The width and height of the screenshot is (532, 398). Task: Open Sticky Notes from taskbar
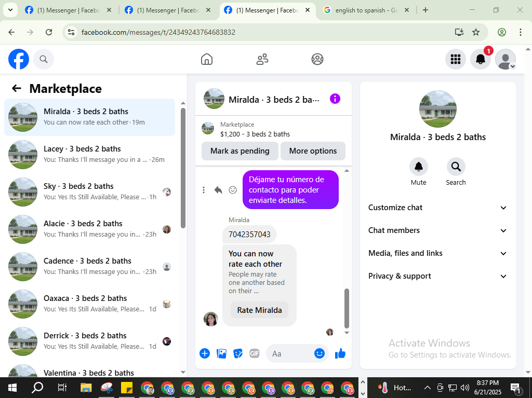pyautogui.click(x=127, y=388)
